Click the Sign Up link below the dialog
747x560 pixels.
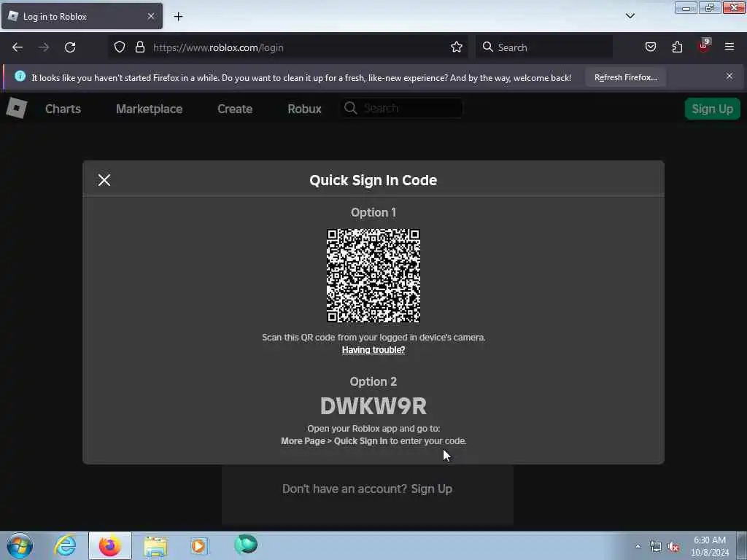point(431,489)
